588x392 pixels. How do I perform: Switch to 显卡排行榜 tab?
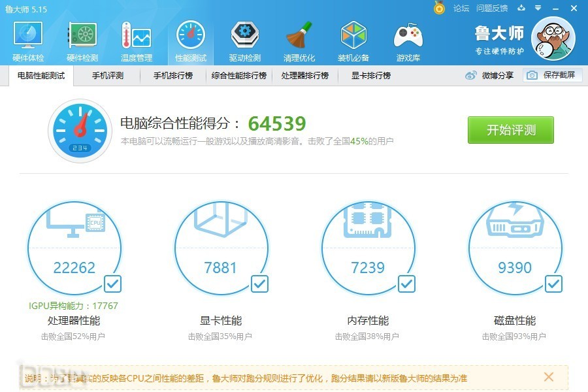point(370,76)
